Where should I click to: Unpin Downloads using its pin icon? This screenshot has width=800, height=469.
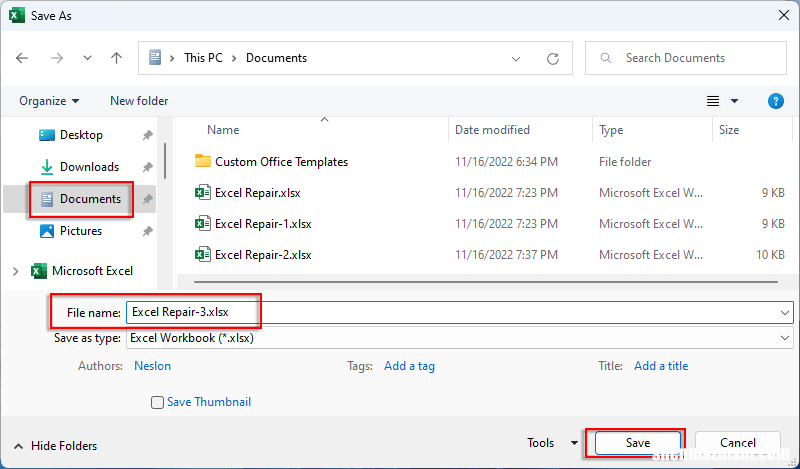coord(147,167)
